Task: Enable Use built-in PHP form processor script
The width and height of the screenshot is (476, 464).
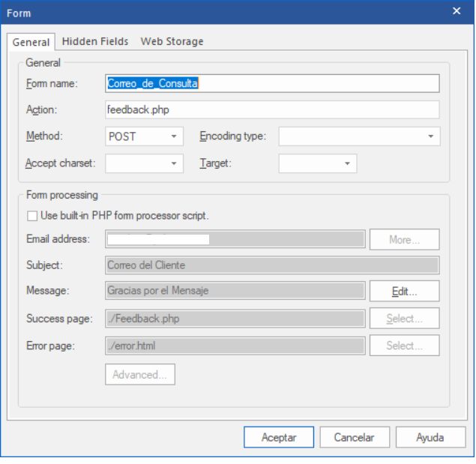Action: pyautogui.click(x=32, y=216)
